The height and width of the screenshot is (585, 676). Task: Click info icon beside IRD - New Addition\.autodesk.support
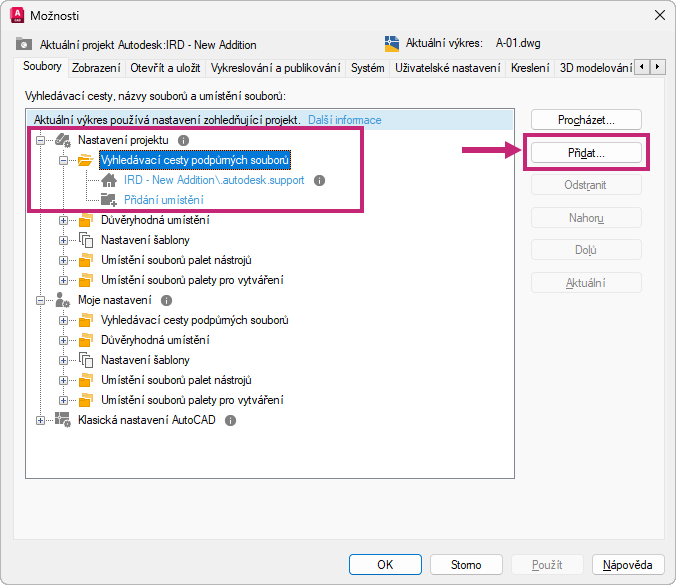[319, 180]
